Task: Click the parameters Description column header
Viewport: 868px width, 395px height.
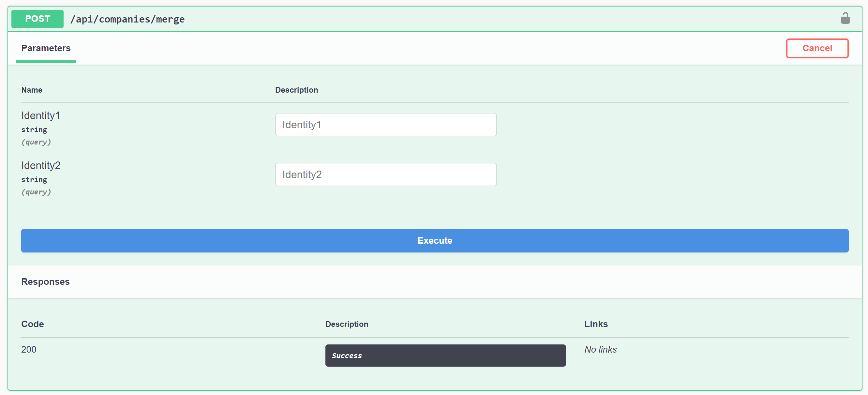Action: pos(296,90)
